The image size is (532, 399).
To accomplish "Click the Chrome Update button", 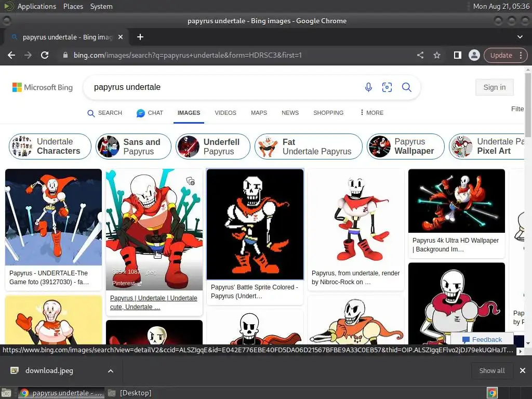I will (x=501, y=55).
